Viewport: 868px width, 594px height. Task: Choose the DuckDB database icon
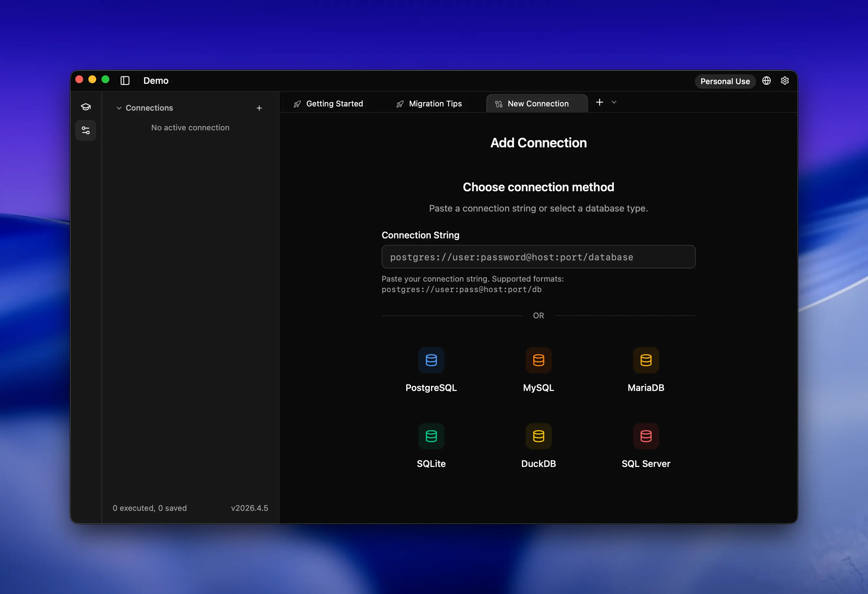coord(538,436)
